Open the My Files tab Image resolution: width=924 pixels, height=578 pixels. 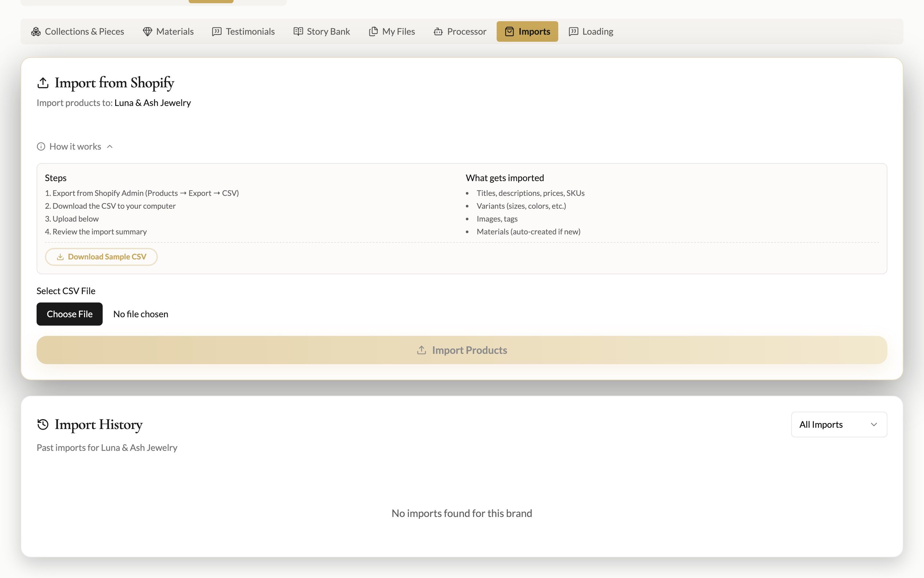click(x=392, y=31)
